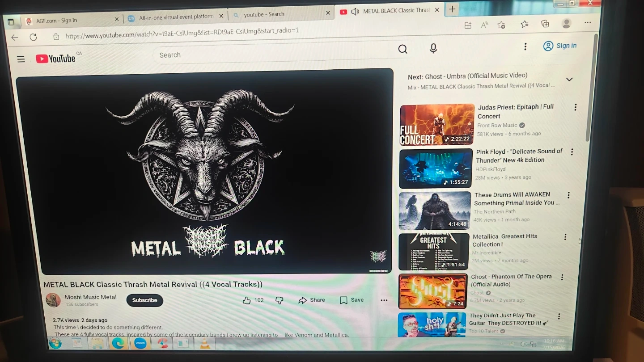
Task: Expand the mix playlist with the chevron
Action: [x=569, y=80]
